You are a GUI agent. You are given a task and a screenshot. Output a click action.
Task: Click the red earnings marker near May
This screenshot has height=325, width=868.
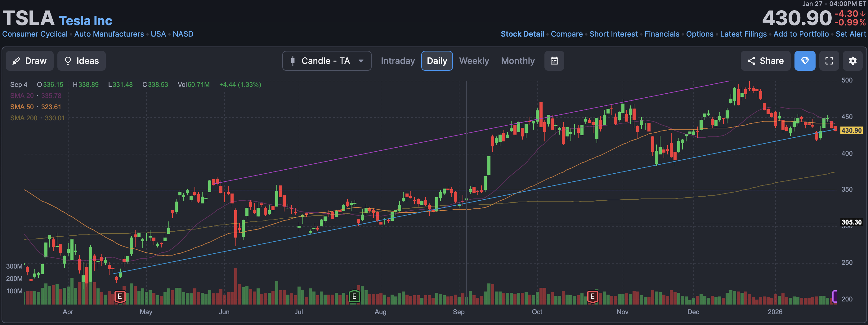coord(120,297)
